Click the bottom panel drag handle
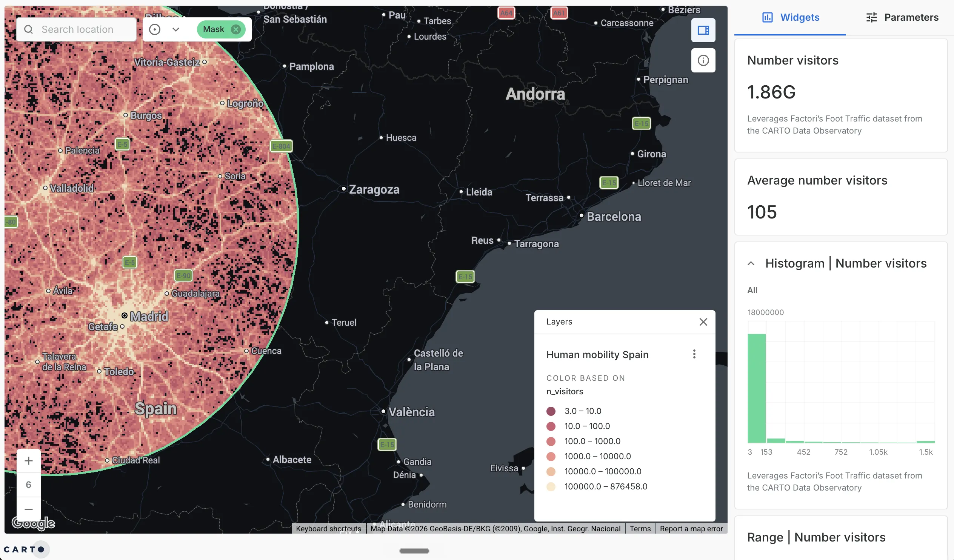Viewport: 954px width, 560px height. (414, 551)
